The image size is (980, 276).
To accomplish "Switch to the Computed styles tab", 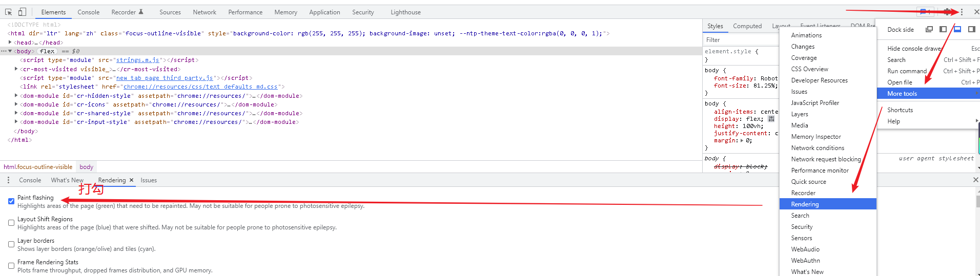I will (747, 26).
